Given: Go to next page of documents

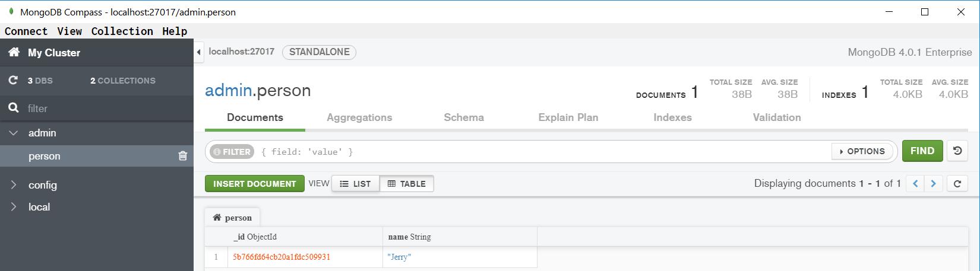Looking at the screenshot, I should click(x=934, y=184).
